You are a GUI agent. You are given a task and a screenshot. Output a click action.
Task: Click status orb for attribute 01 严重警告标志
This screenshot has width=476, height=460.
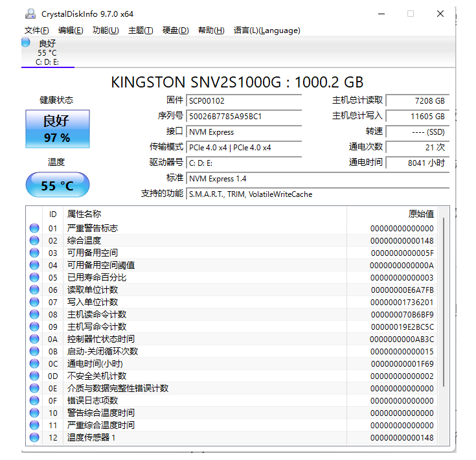(x=34, y=228)
